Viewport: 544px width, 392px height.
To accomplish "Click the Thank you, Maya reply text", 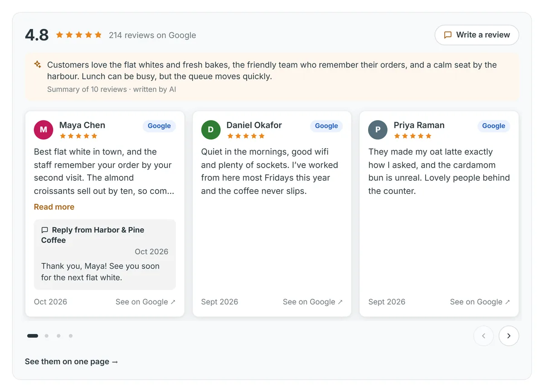I will click(x=100, y=272).
